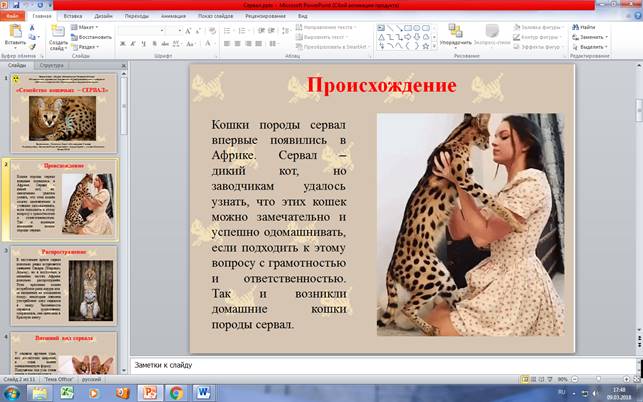Screen dimensions: 643x402
Task: Click Заменить (Replace) in editing group
Action: (590, 37)
